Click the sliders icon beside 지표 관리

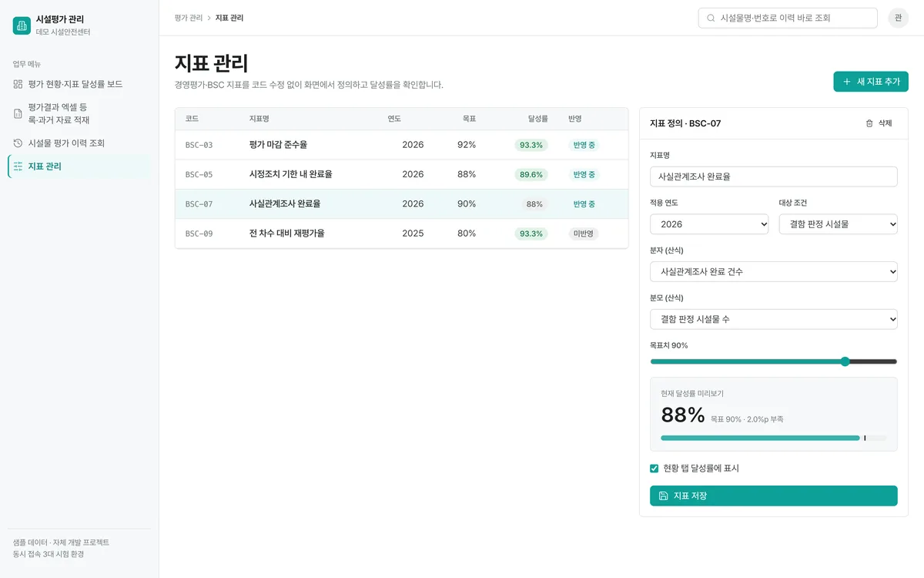coord(18,166)
